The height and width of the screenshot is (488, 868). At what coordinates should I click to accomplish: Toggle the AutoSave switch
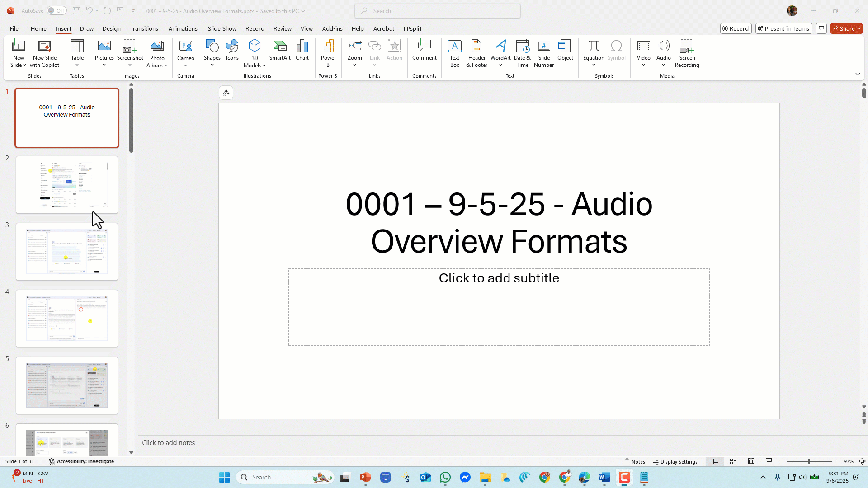(x=57, y=11)
